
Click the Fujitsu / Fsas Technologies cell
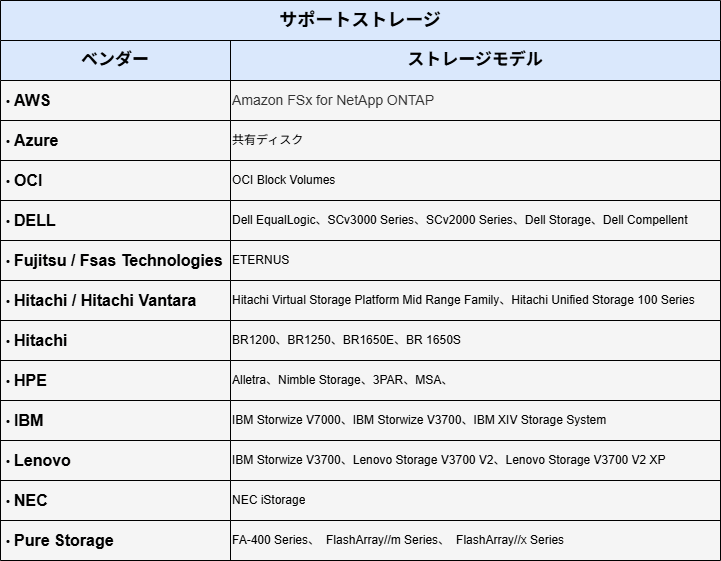[118, 260]
